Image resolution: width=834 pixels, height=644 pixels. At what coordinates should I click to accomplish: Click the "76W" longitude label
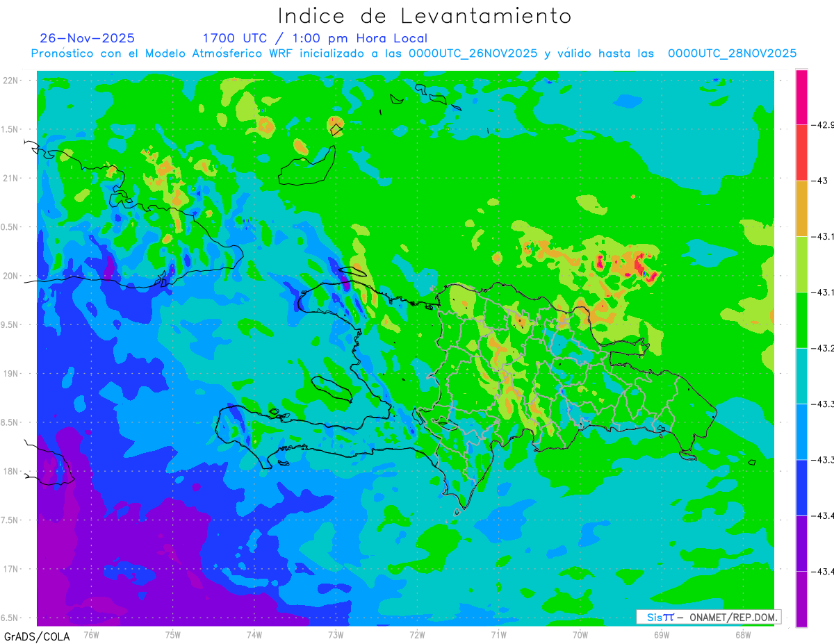point(91,634)
